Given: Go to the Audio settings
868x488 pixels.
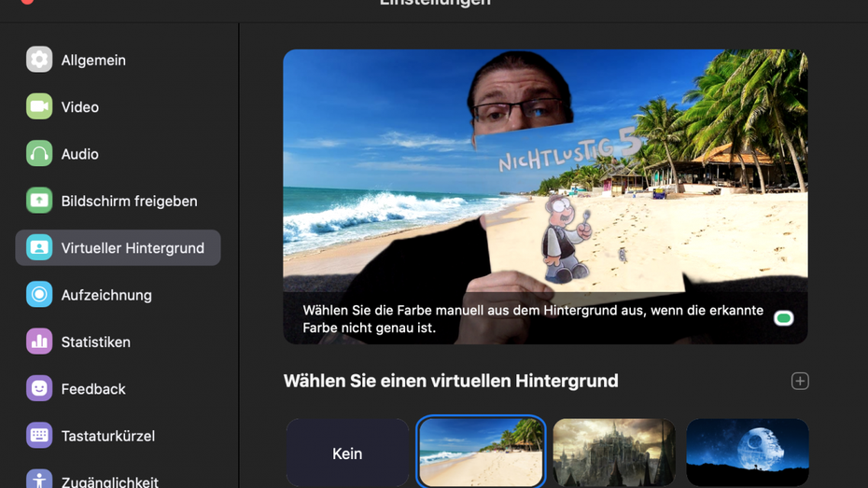Looking at the screenshot, I should (118, 154).
